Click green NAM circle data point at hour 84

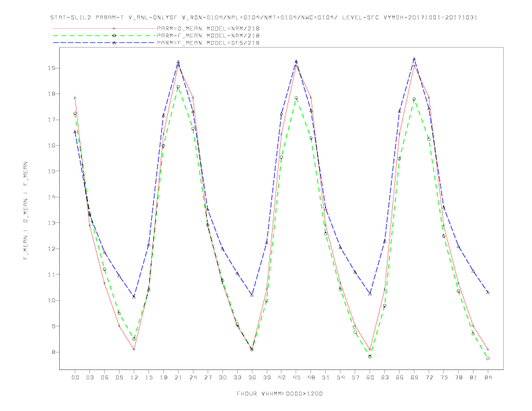coord(488,359)
